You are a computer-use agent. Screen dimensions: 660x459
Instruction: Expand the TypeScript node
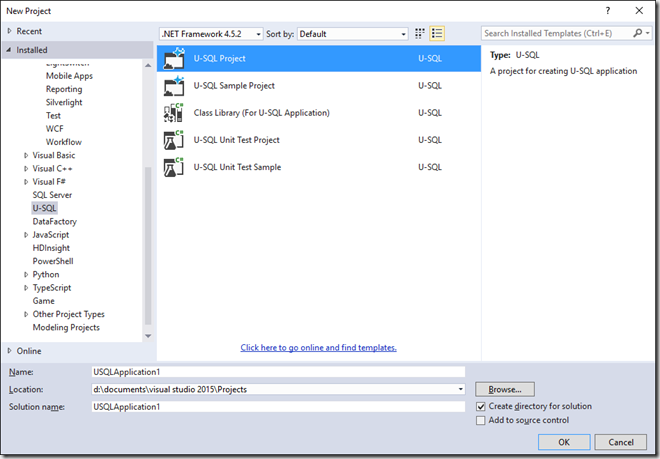pyautogui.click(x=26, y=288)
